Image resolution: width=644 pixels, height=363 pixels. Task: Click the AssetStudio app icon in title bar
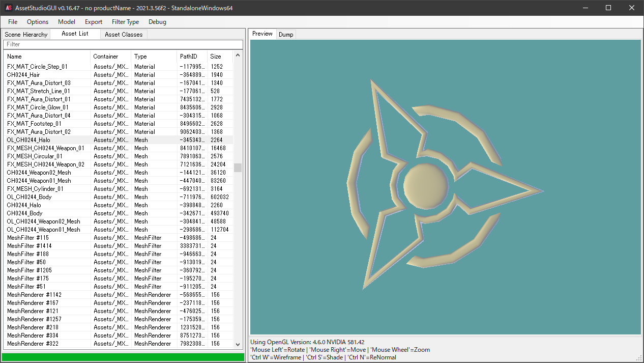point(9,8)
